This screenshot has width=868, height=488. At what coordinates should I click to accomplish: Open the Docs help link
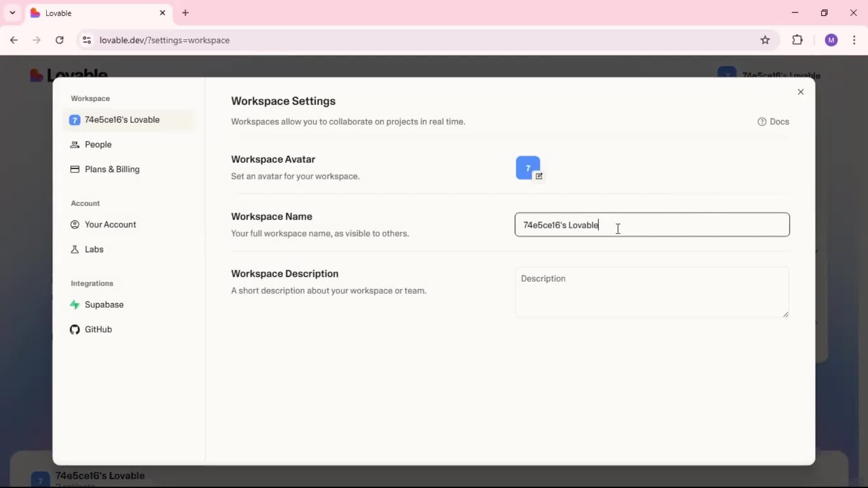[773, 122]
